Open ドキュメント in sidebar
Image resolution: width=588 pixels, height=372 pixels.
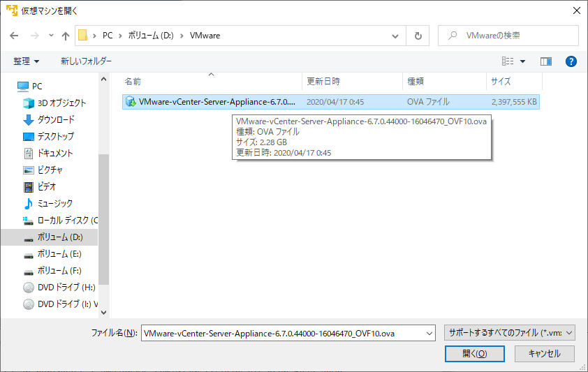click(x=55, y=154)
